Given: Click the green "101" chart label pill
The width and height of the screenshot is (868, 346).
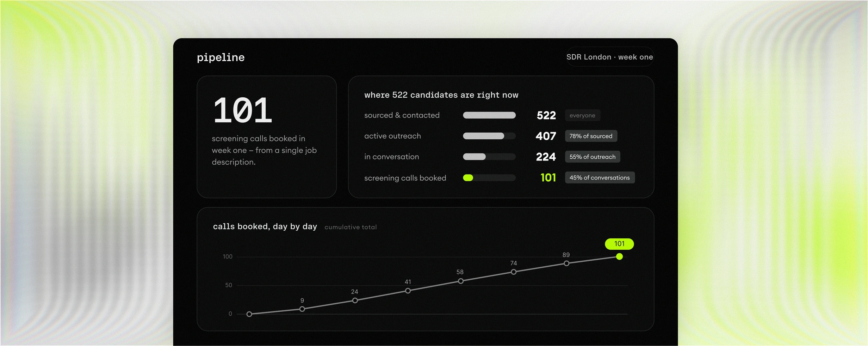Looking at the screenshot, I should [x=619, y=244].
